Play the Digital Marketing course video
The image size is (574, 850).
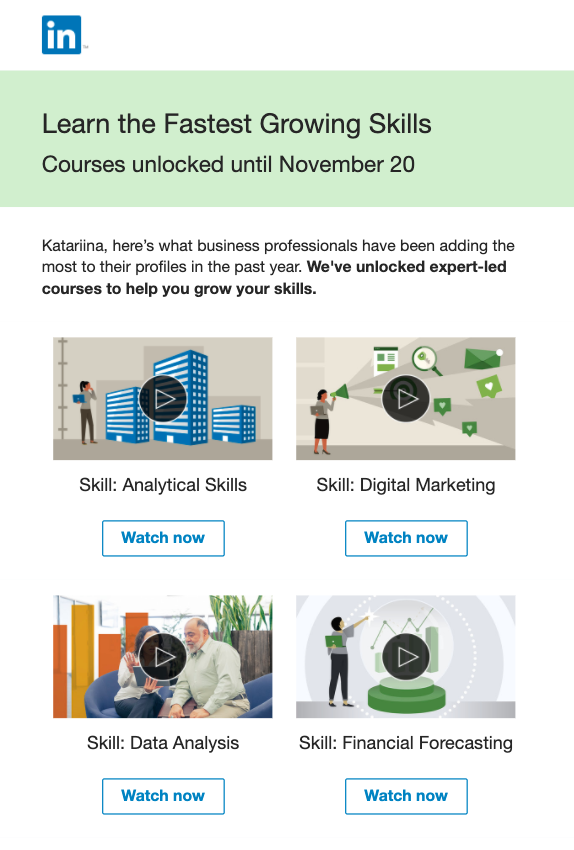click(x=405, y=399)
